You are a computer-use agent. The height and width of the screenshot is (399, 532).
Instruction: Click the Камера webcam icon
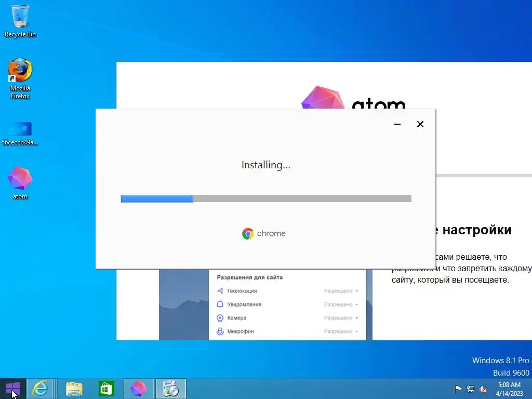tap(220, 318)
